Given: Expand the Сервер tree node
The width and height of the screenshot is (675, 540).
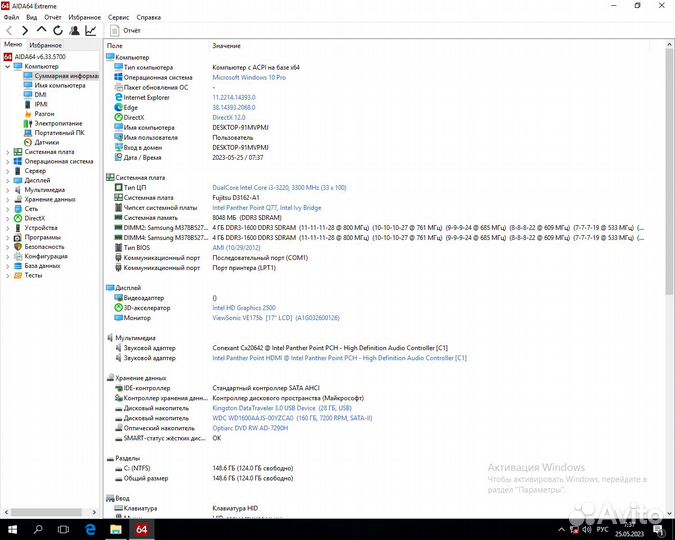Looking at the screenshot, I should 7,171.
